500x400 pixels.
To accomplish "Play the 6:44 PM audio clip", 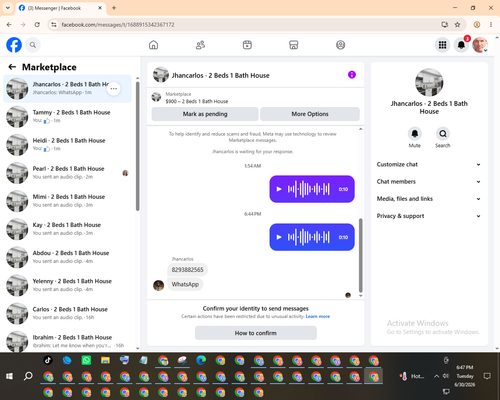I will [279, 237].
